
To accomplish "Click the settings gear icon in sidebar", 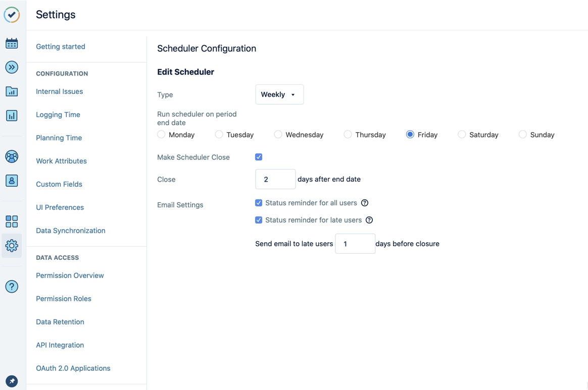I will point(12,246).
